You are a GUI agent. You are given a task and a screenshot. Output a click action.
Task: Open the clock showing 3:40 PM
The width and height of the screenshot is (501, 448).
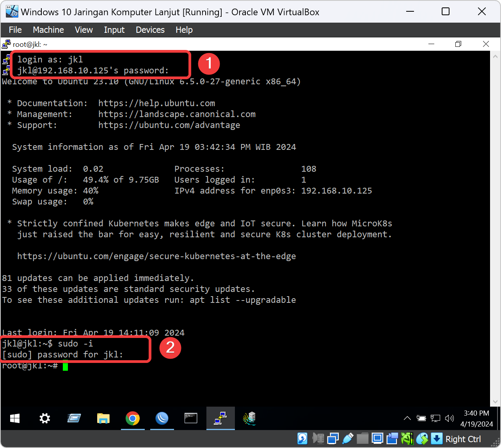[x=476, y=418]
